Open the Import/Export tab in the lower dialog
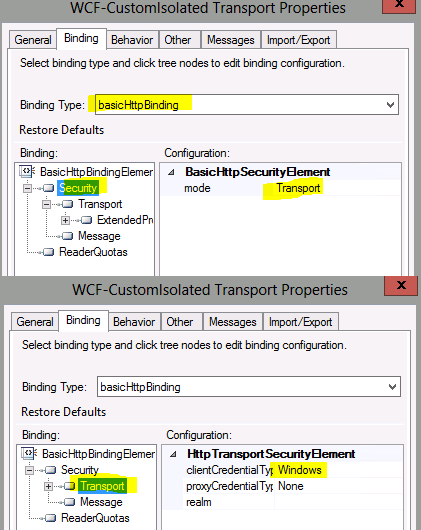This screenshot has width=421, height=530. 301,322
